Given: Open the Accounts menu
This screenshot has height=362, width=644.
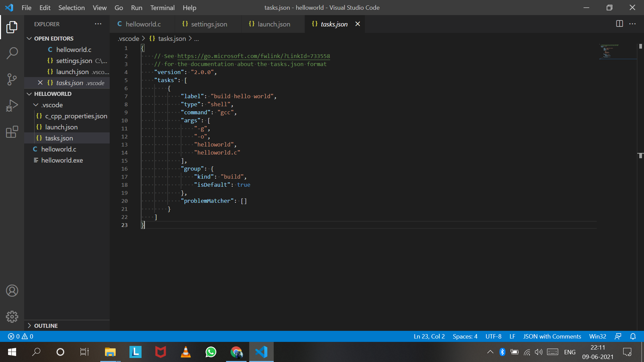Looking at the screenshot, I should point(12,291).
